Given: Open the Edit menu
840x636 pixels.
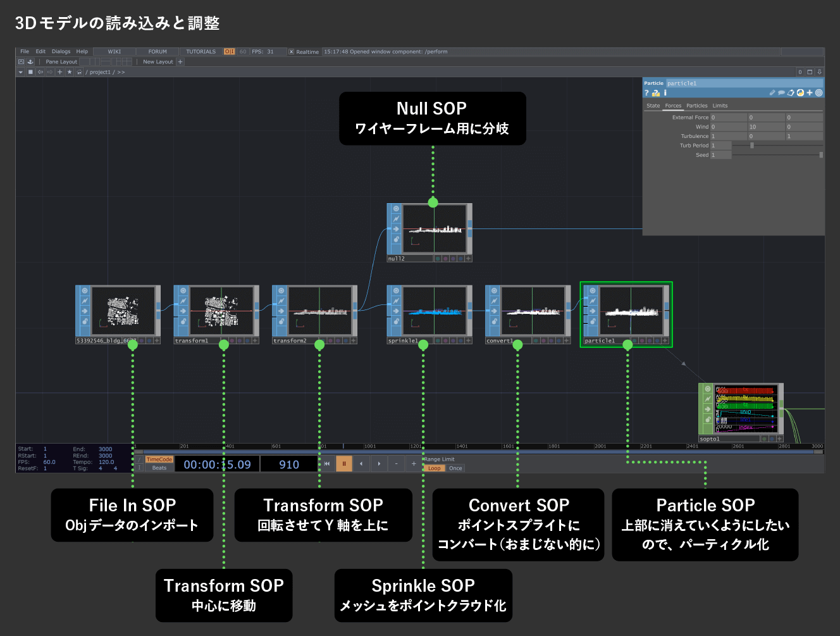Looking at the screenshot, I should [x=40, y=52].
